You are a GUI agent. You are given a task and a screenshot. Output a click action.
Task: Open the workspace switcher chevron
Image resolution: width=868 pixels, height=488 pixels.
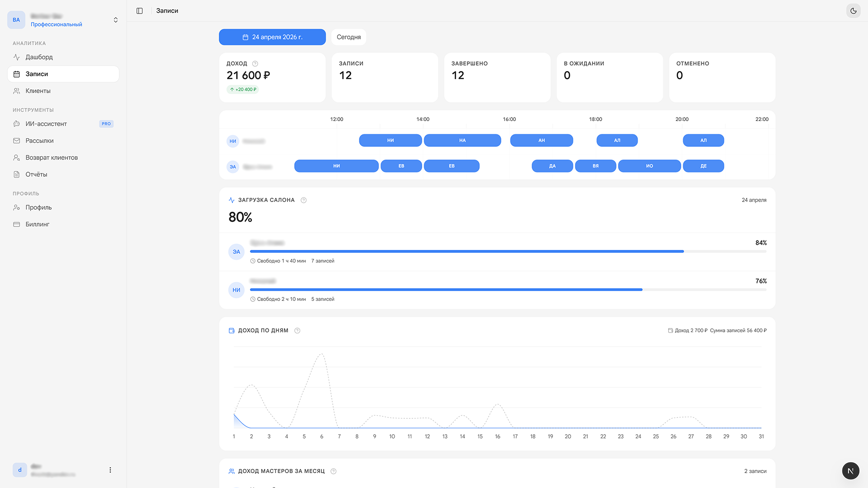116,20
